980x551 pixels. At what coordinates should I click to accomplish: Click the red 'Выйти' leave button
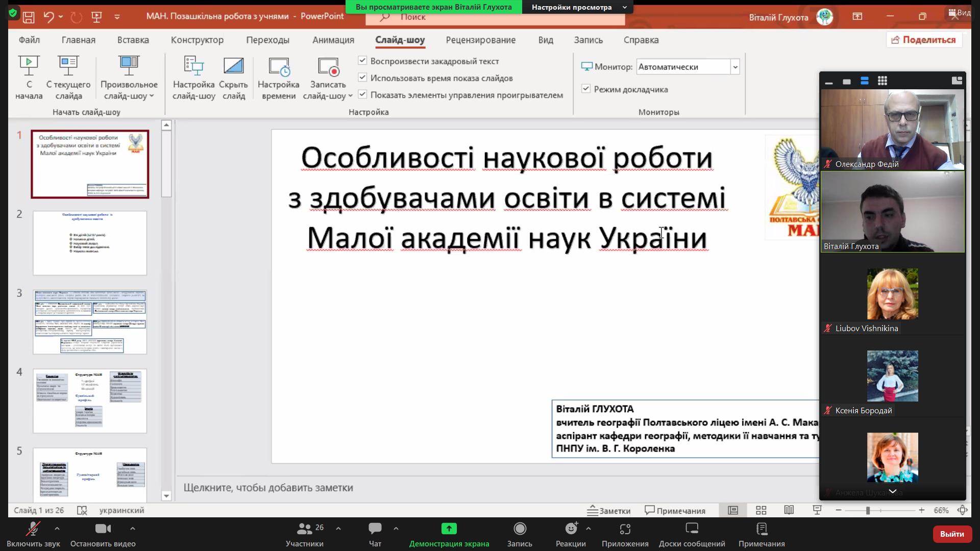[951, 534]
